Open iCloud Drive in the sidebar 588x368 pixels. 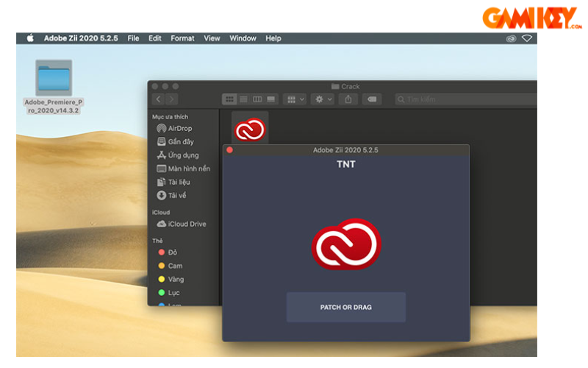182,224
